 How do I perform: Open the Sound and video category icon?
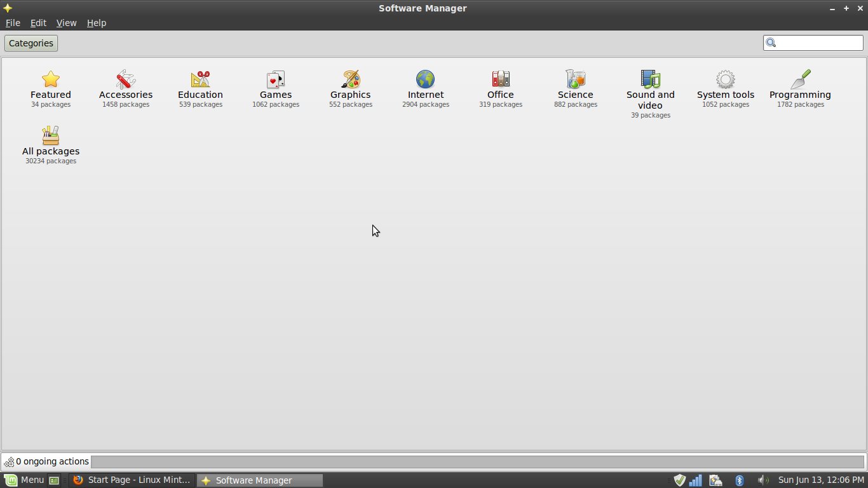click(x=651, y=79)
